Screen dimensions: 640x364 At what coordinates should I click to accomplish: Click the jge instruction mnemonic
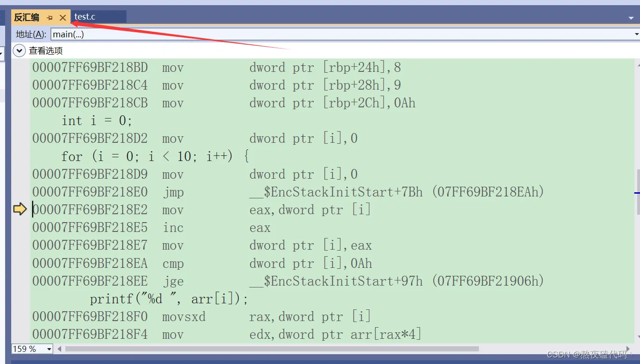[173, 281]
